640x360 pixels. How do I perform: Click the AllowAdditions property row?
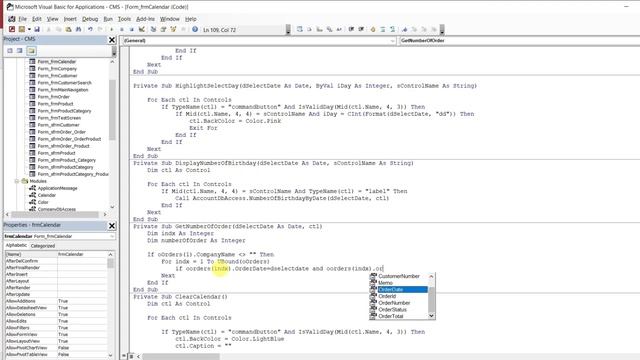pos(57,301)
